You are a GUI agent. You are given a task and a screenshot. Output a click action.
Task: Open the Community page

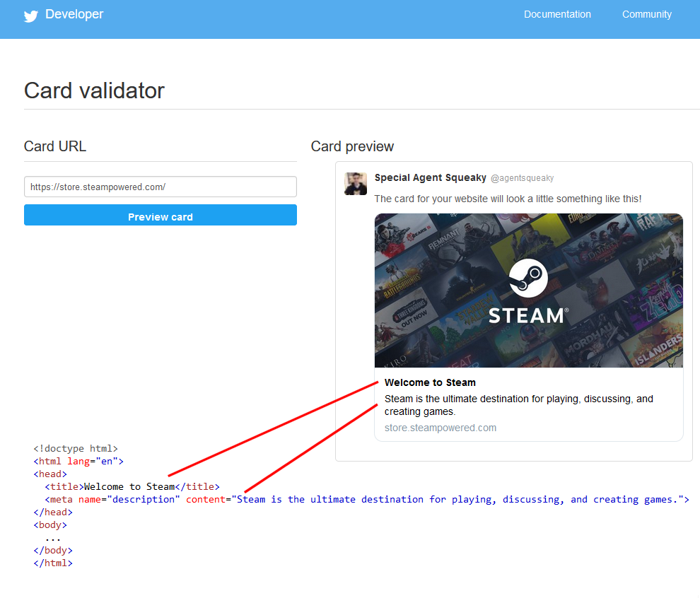pyautogui.click(x=646, y=14)
